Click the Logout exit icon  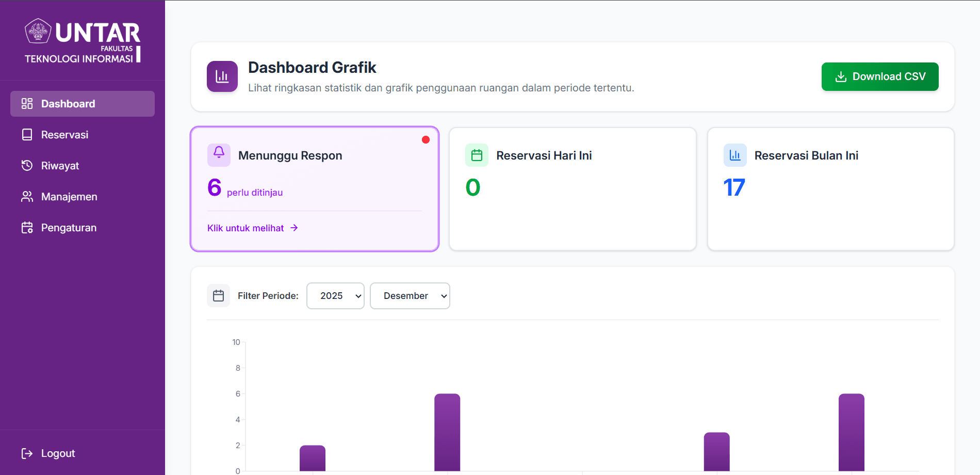(27, 453)
